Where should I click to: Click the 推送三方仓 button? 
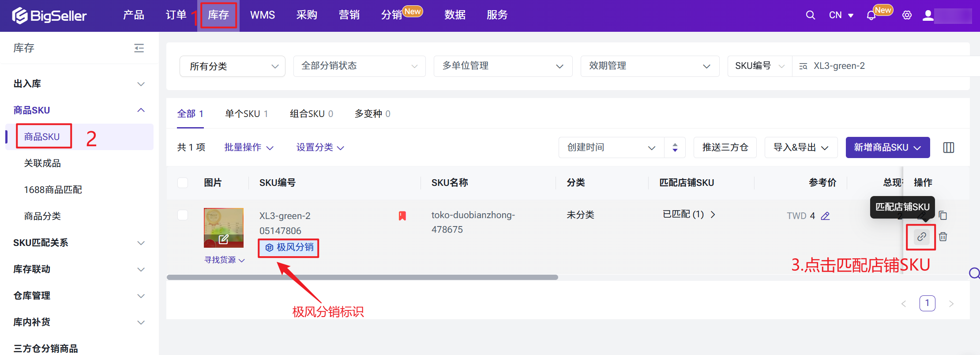[725, 147]
